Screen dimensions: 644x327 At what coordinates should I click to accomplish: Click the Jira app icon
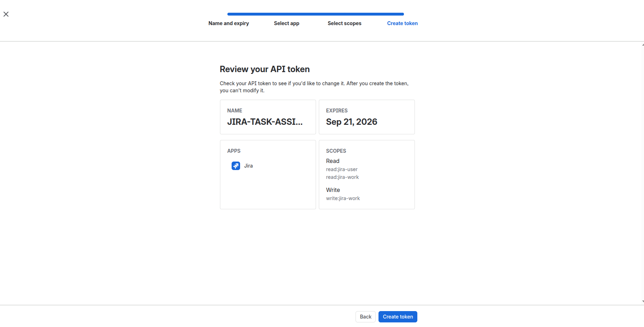236,166
